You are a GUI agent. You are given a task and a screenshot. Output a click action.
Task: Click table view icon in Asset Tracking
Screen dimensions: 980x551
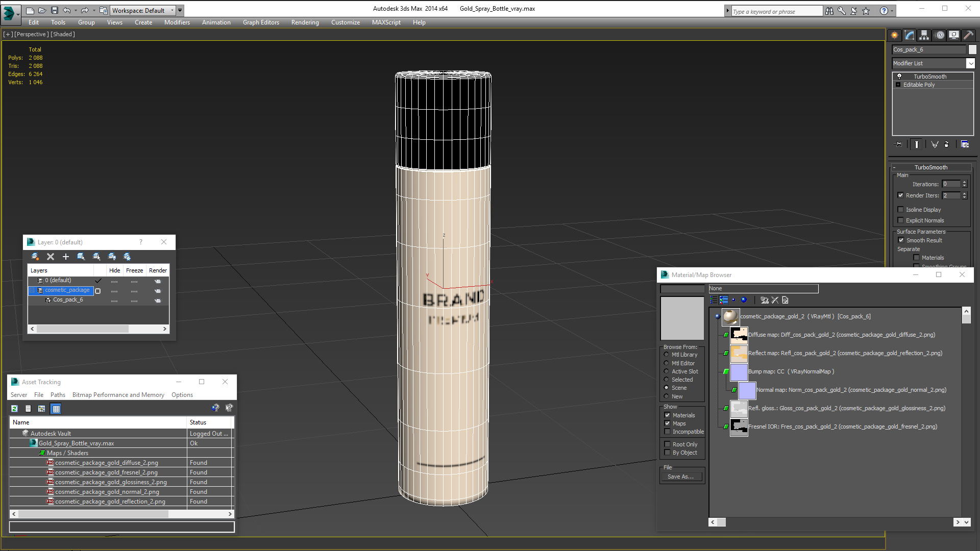pyautogui.click(x=56, y=409)
